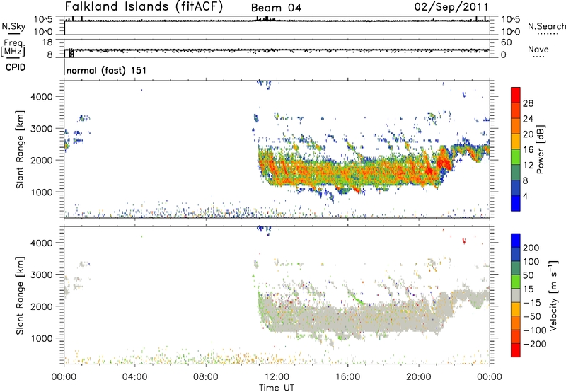Click the '4000' tick in power panel
Image resolution: width=566 pixels, height=392 pixels.
42,97
